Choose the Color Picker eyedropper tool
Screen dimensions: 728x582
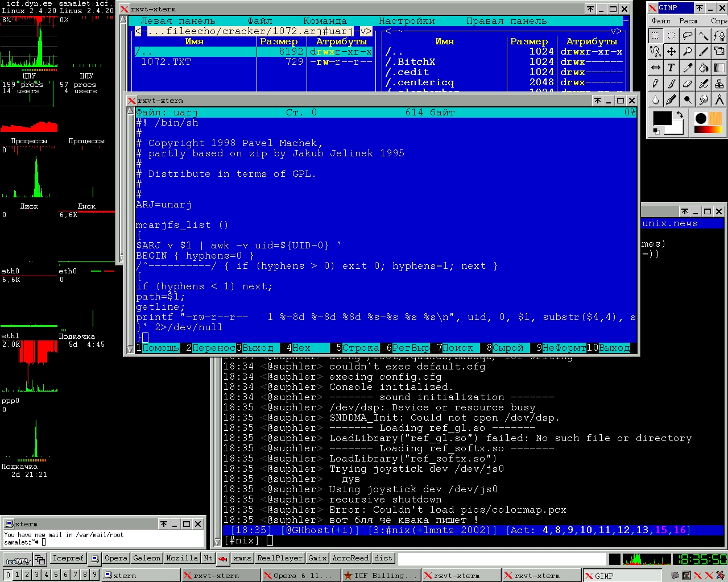click(x=688, y=67)
